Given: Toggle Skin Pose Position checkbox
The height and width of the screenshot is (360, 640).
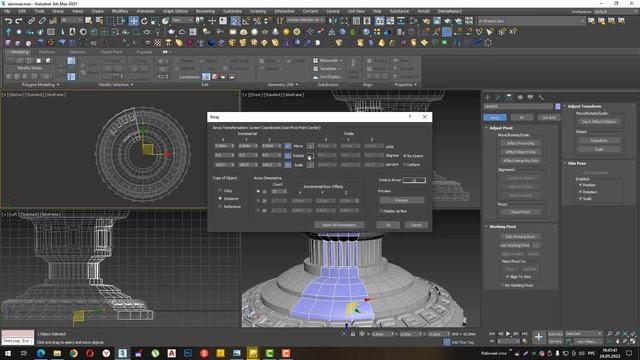Looking at the screenshot, I should tap(580, 185).
